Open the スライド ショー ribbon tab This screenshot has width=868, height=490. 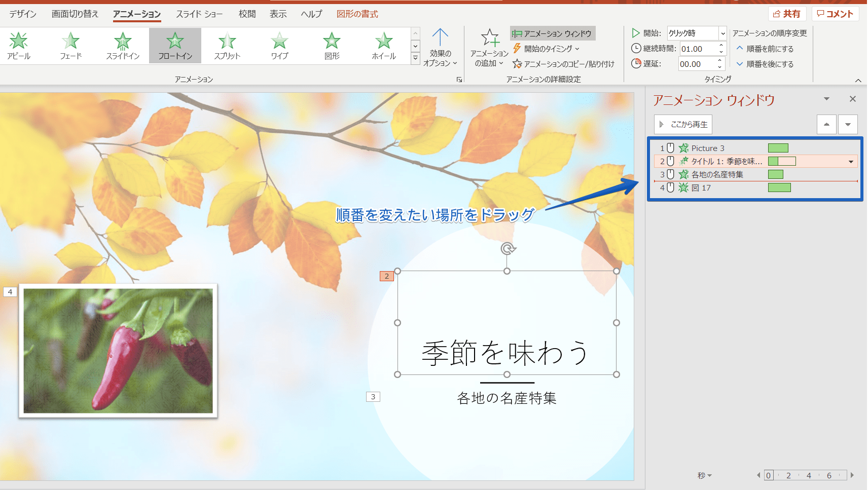pyautogui.click(x=199, y=14)
